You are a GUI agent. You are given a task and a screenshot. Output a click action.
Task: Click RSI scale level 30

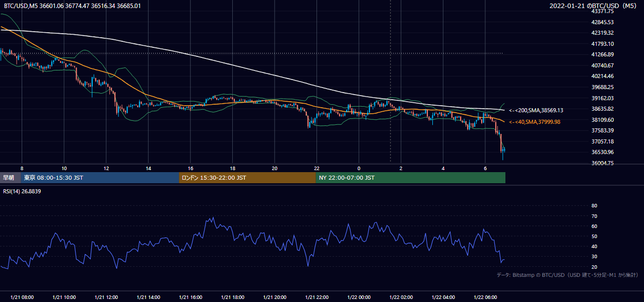[x=594, y=256]
